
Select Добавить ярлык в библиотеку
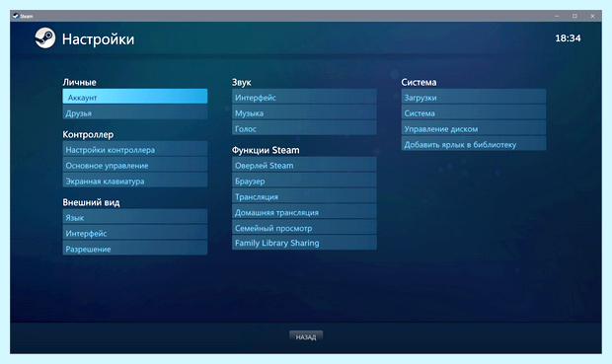pos(474,144)
